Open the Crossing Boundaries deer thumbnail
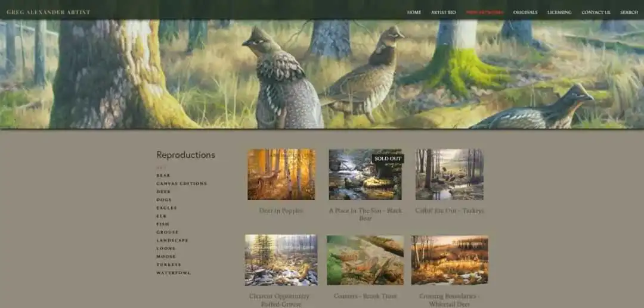Image resolution: width=644 pixels, height=308 pixels. [450, 260]
